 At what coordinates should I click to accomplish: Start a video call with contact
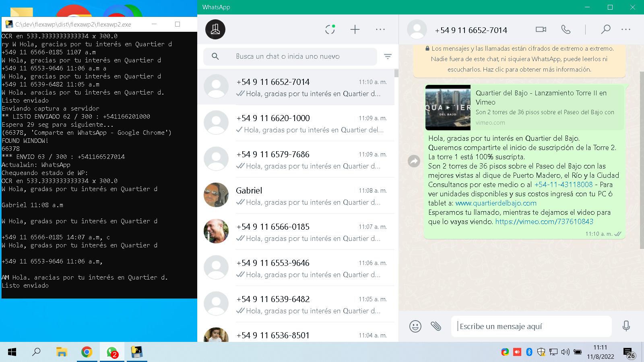(x=541, y=29)
